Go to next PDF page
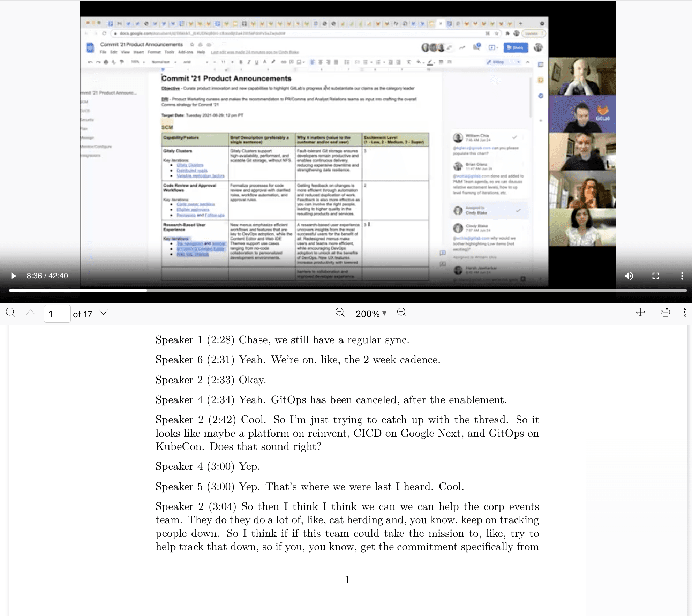 [x=104, y=312]
